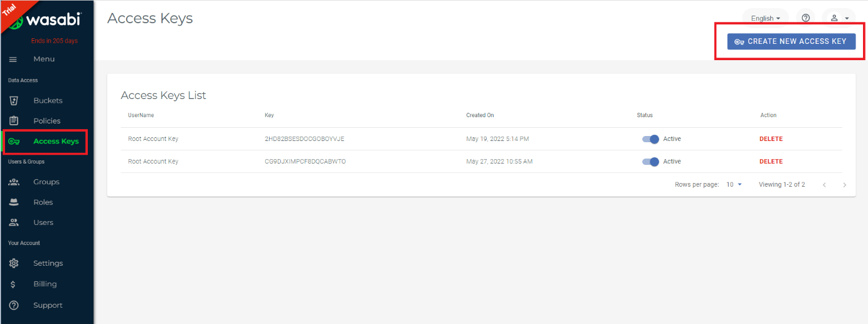Delete the first Root Account Key
This screenshot has height=324, width=868.
(x=771, y=139)
